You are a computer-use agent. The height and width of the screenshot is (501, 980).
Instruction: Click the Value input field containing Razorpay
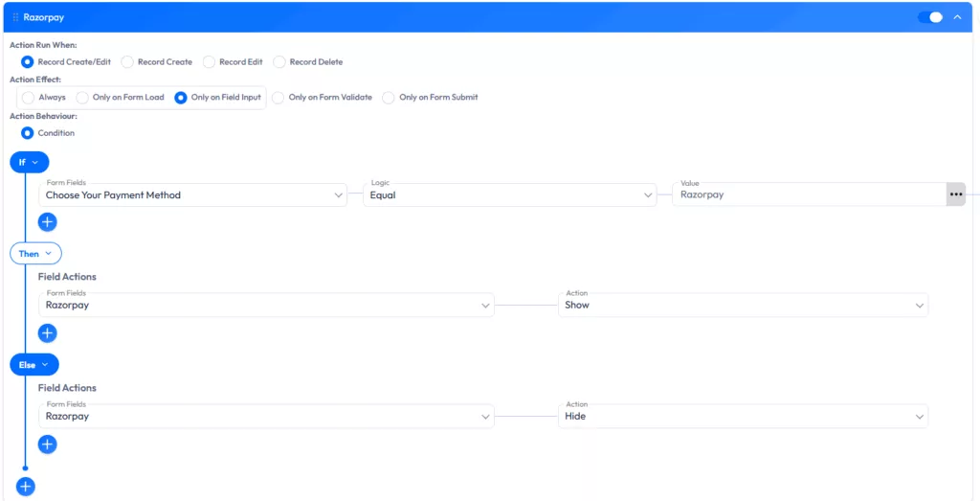click(809, 194)
